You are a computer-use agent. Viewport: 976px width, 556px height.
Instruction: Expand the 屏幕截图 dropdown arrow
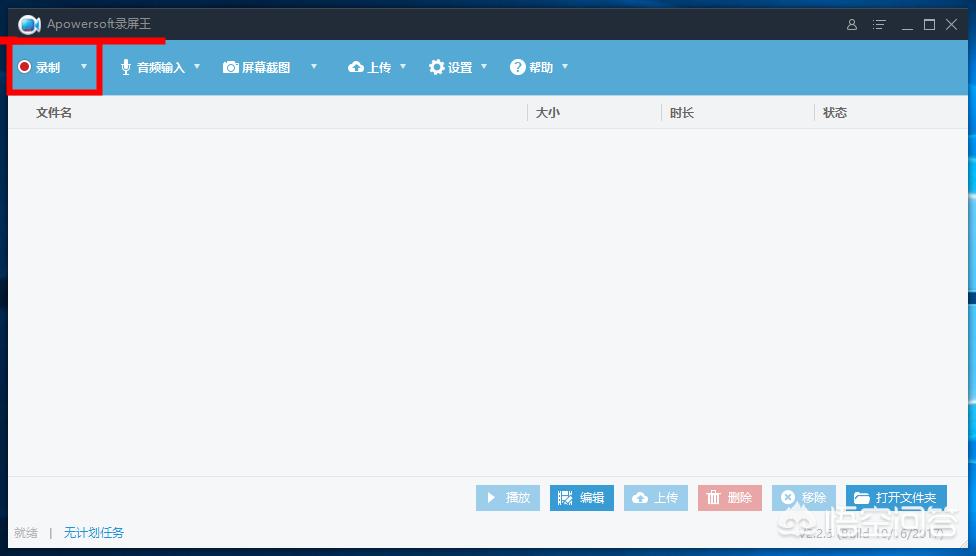314,66
